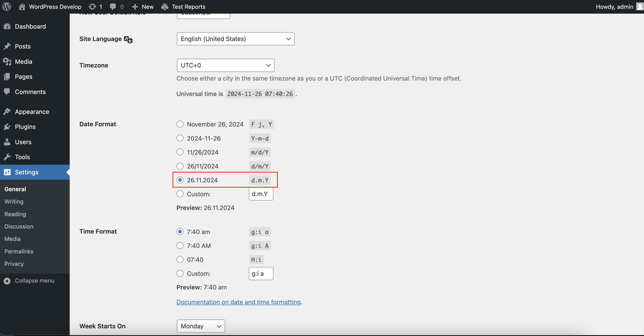Image resolution: width=644 pixels, height=336 pixels.
Task: Click the g:i A format code
Action: click(261, 246)
